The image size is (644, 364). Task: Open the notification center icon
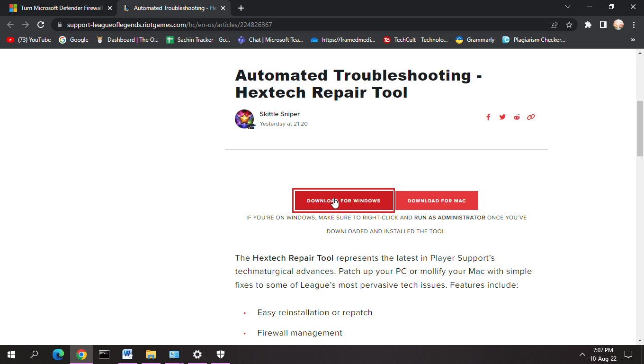tap(628, 354)
